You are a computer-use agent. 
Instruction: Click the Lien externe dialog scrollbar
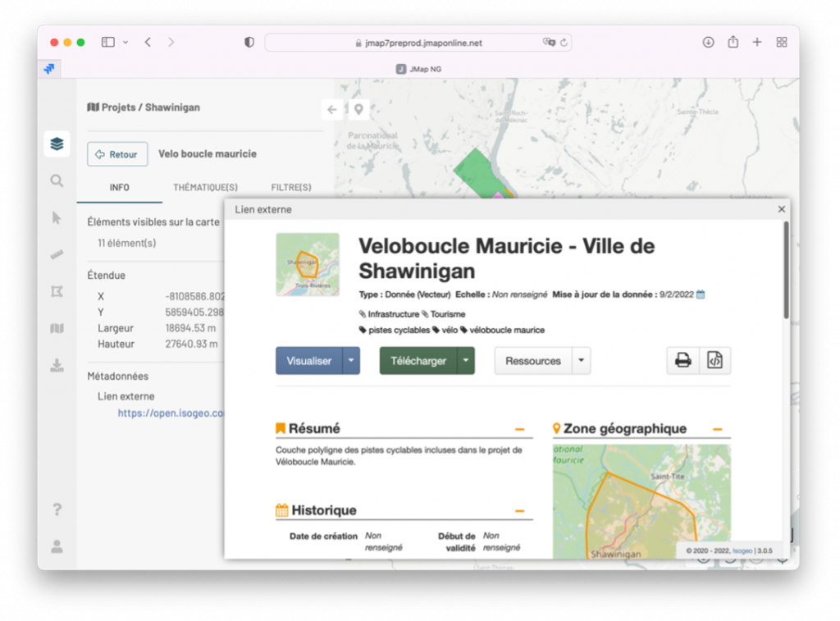point(786,271)
